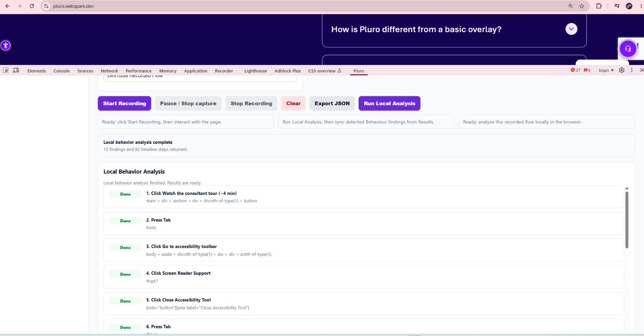
Task: Click 'Local behavior analysis complete' status message
Action: 138,142
